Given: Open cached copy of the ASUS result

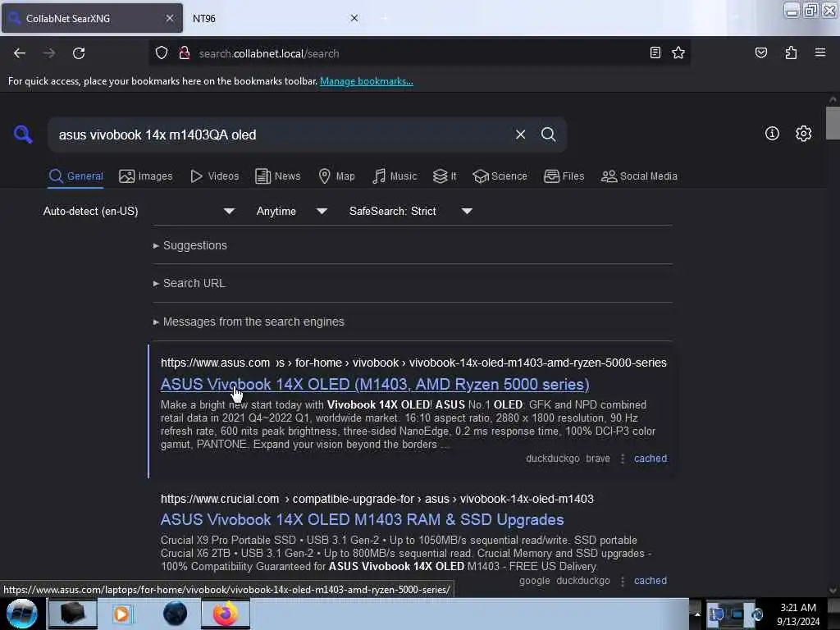Looking at the screenshot, I should pyautogui.click(x=651, y=459).
